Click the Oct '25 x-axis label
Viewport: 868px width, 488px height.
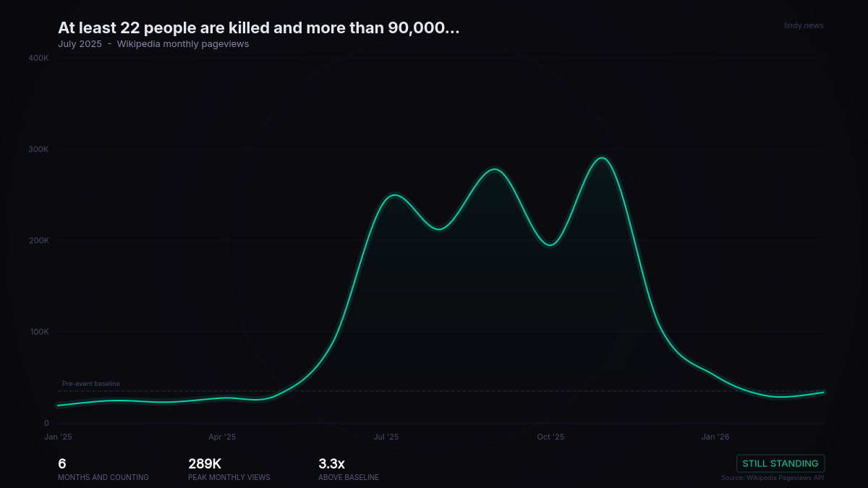550,437
